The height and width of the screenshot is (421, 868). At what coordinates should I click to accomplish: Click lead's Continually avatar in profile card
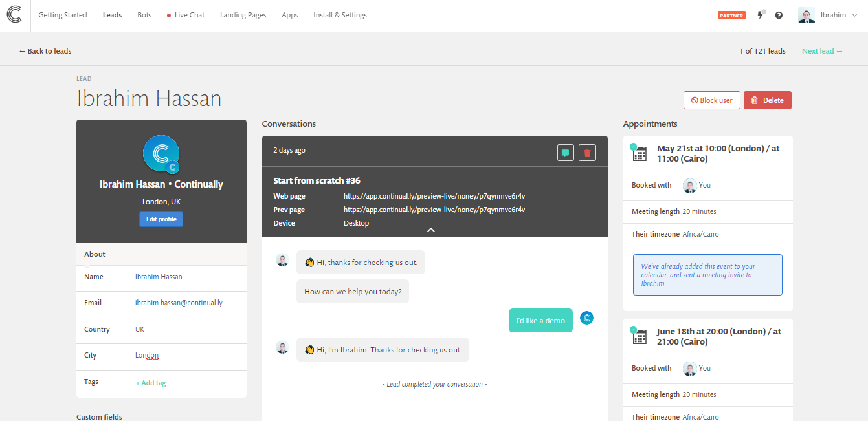point(161,154)
